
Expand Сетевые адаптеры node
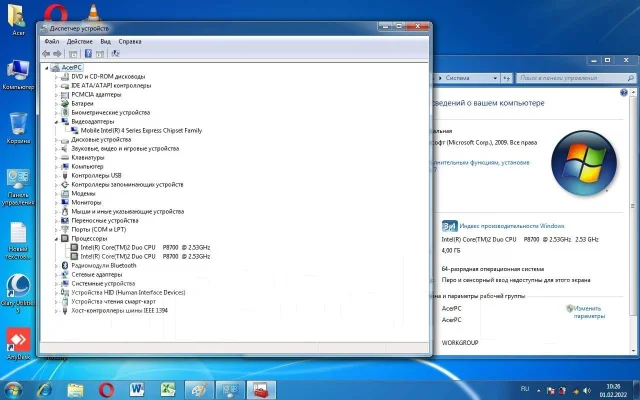pyautogui.click(x=56, y=274)
